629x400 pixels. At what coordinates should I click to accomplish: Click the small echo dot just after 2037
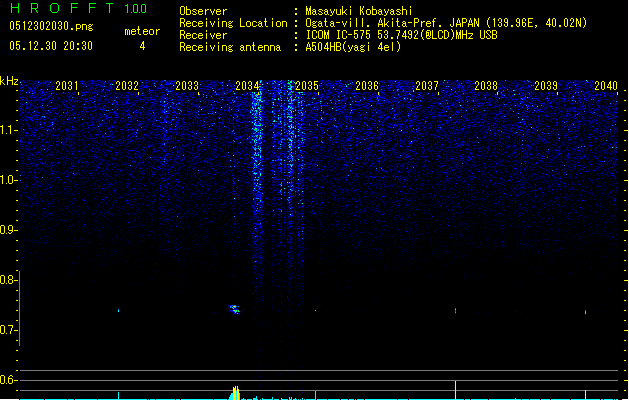pos(455,311)
